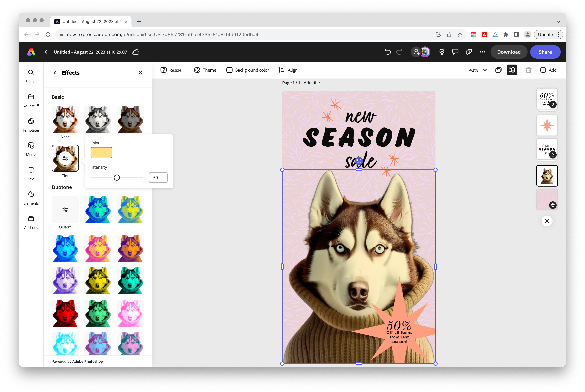The height and width of the screenshot is (392, 585).
Task: Open the yellow tint color swatch
Action: click(x=101, y=153)
